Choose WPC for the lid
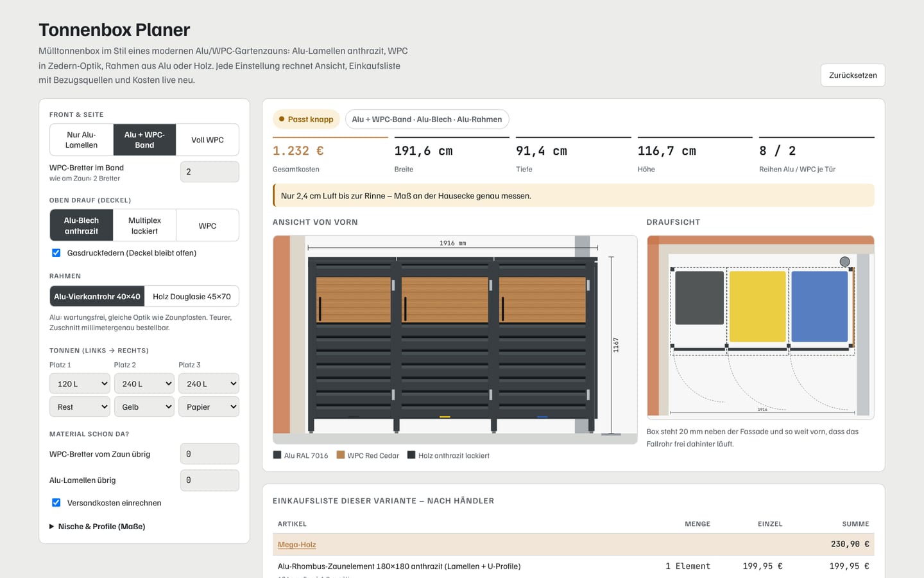 207,225
